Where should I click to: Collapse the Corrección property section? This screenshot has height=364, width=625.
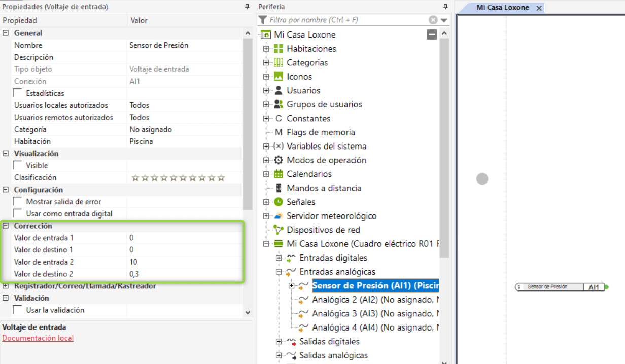[6, 226]
